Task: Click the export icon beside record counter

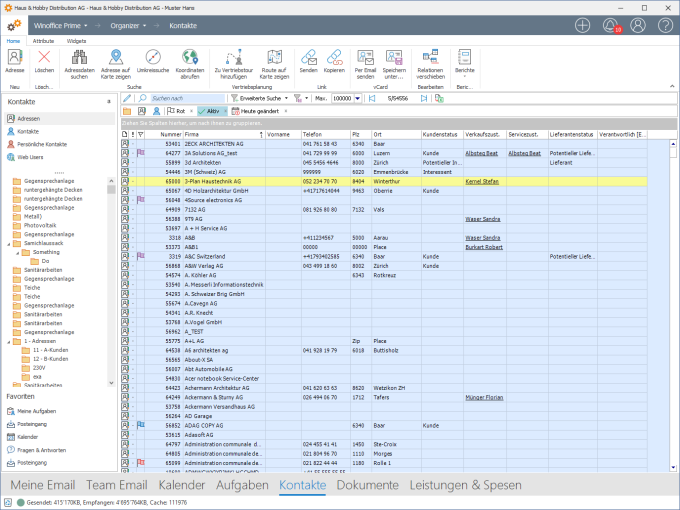Action: (439, 98)
